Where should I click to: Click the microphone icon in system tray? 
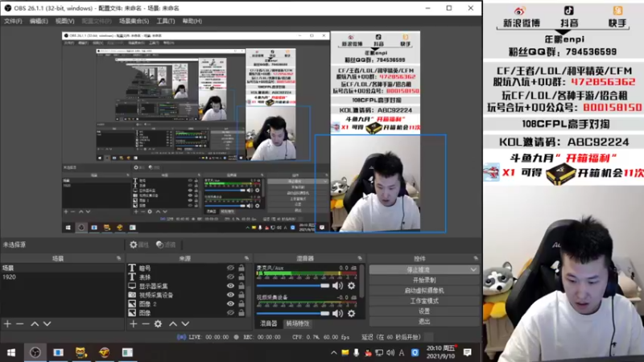click(x=356, y=352)
